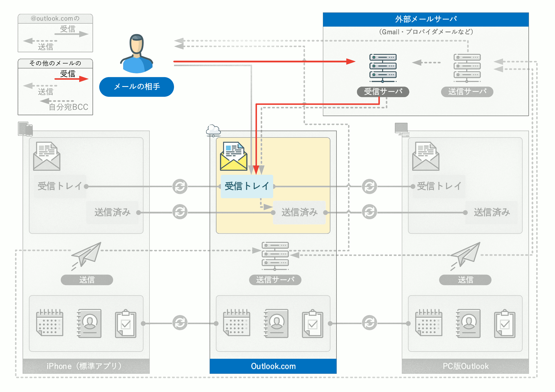Click calendar sync icon between Outlook.com and PC版Outlook

tap(369, 323)
